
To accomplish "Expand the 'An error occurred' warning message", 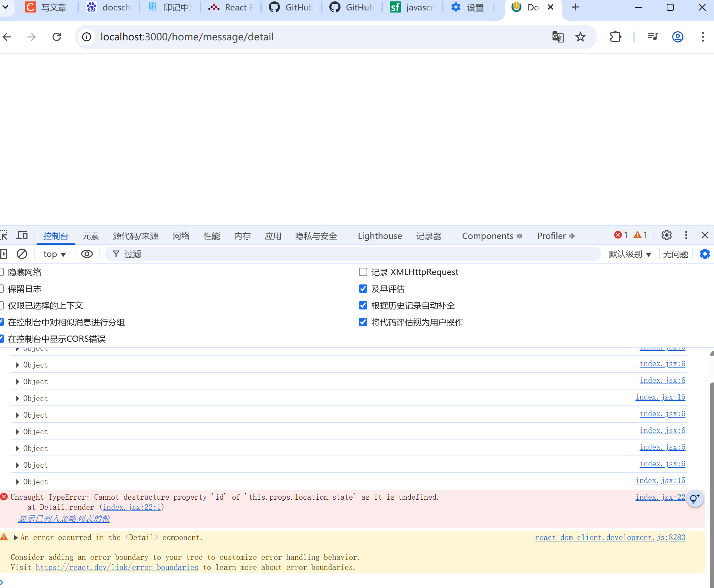I will point(16,538).
